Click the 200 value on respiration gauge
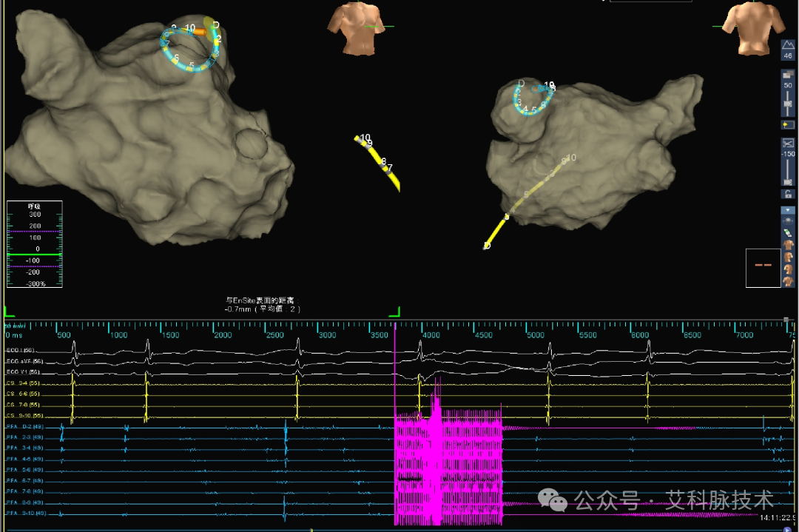This screenshot has width=799, height=532. point(35,226)
